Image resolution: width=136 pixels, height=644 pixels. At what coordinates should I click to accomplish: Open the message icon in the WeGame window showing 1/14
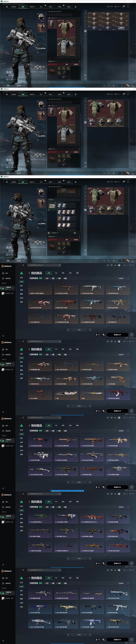click(x=108, y=265)
